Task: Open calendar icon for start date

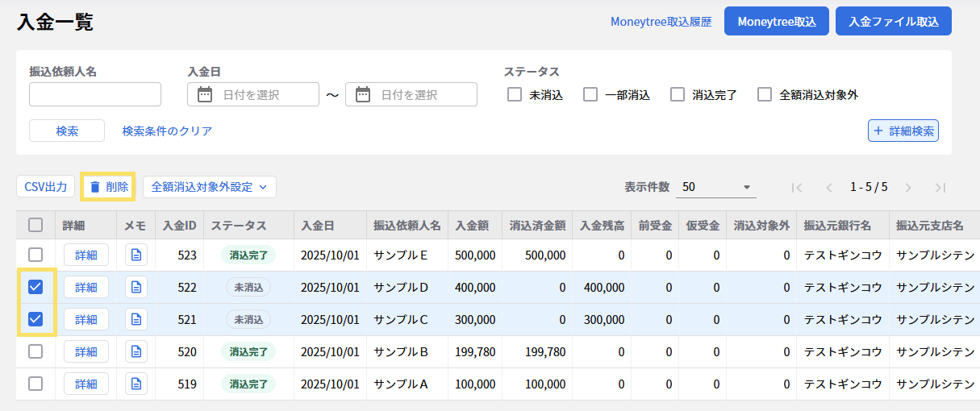Action: pyautogui.click(x=205, y=94)
